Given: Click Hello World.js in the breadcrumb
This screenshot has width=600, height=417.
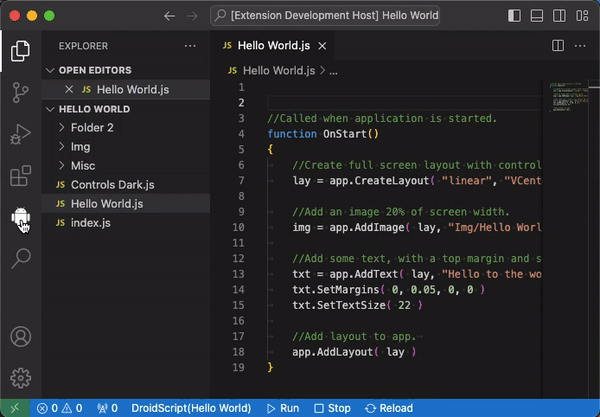Looking at the screenshot, I should (x=279, y=71).
